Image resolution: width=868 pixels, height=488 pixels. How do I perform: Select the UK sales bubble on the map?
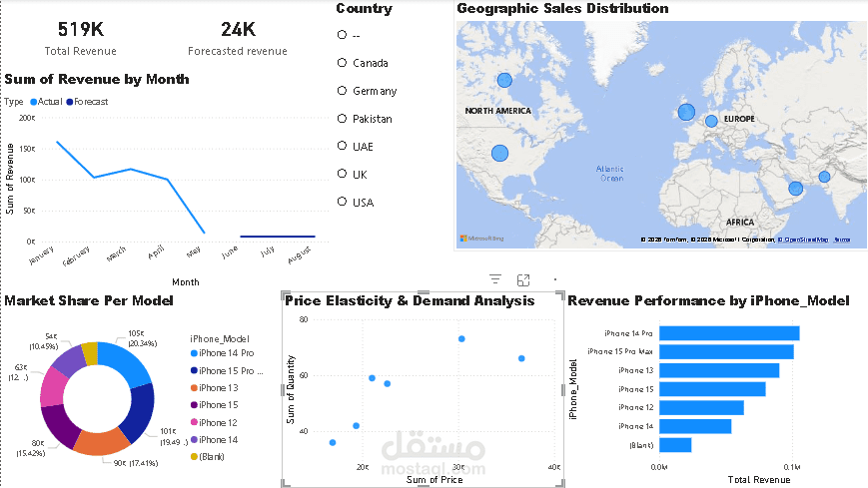coord(686,113)
